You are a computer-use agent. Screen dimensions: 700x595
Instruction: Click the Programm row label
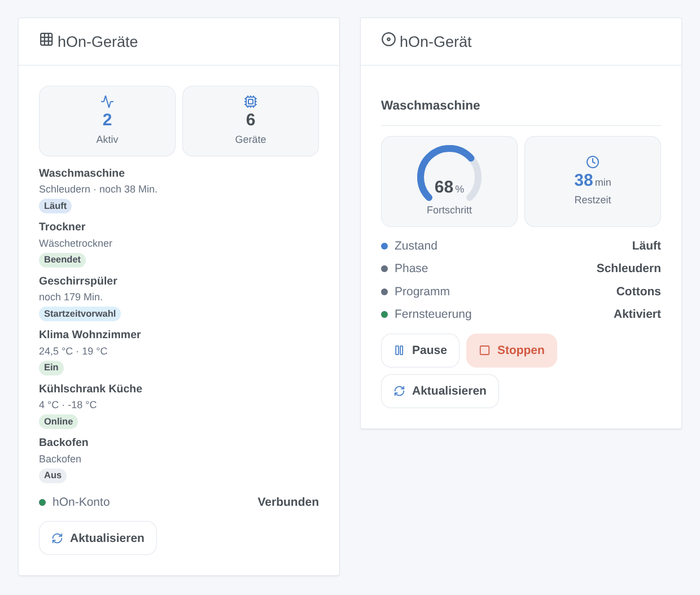tap(422, 291)
